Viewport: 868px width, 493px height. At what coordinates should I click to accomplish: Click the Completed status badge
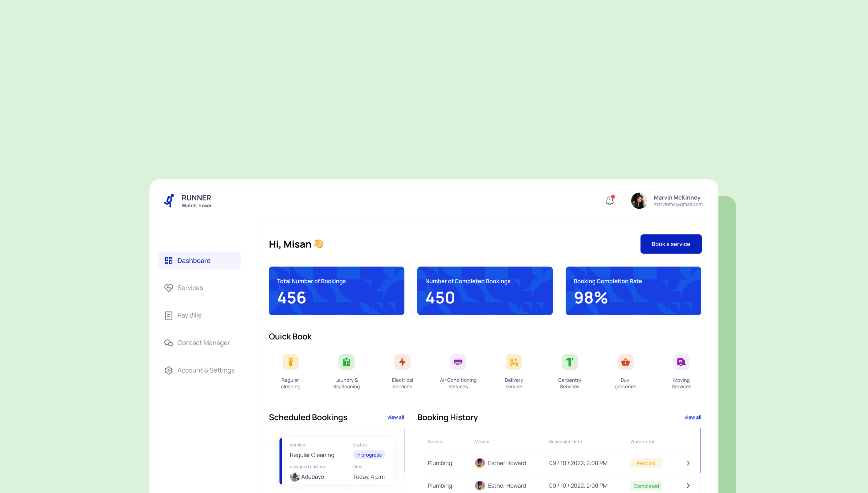click(x=646, y=486)
